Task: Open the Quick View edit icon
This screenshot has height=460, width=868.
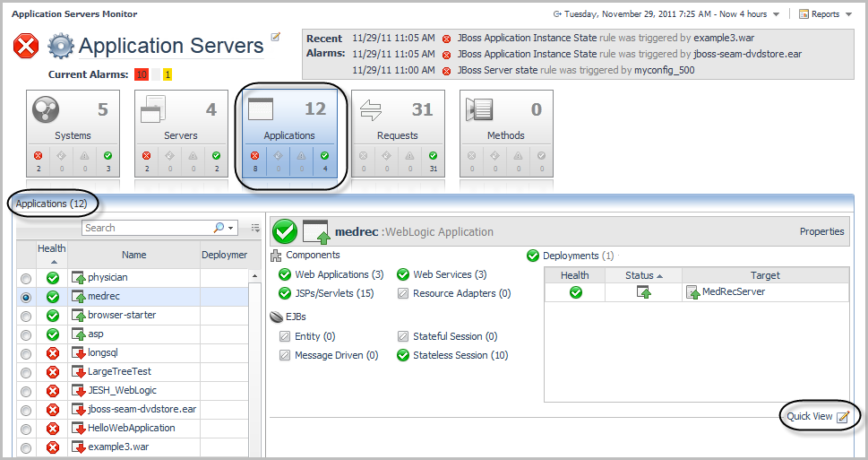Action: 843,417
